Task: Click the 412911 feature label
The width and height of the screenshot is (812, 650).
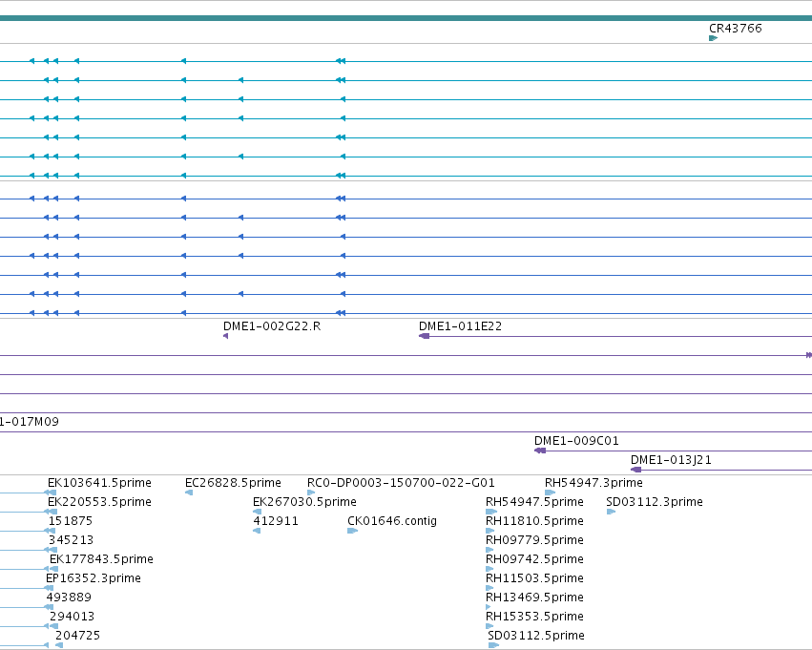Action: [276, 521]
